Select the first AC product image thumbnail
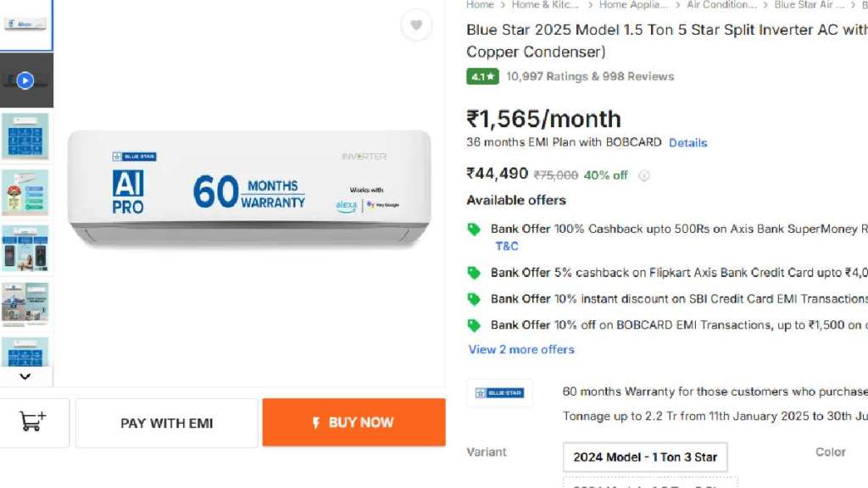The image size is (868, 488). point(25,24)
